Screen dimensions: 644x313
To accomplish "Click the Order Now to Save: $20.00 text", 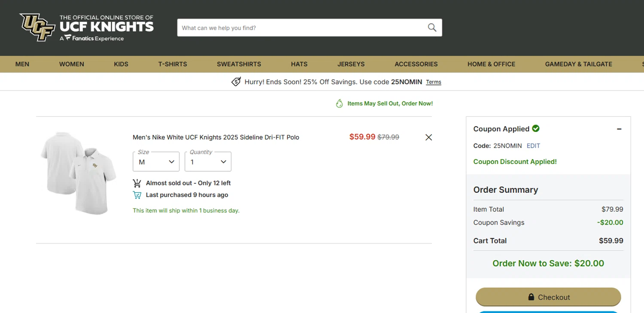I will click(548, 263).
